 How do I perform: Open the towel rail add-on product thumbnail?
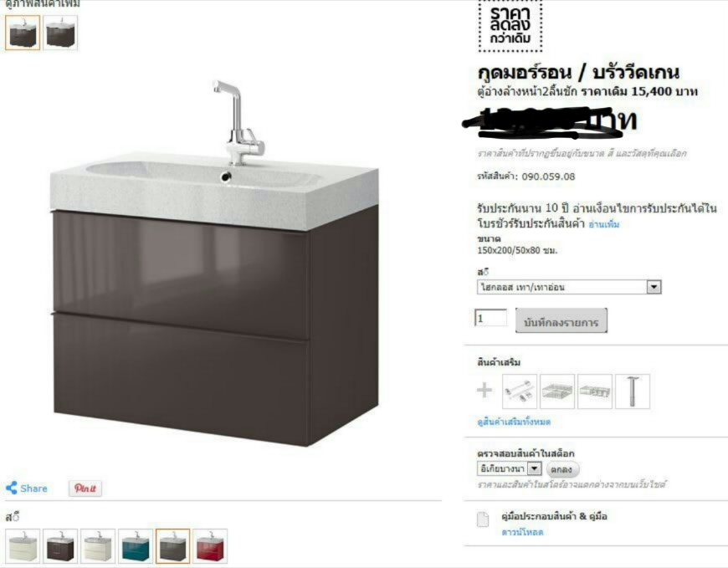520,391
